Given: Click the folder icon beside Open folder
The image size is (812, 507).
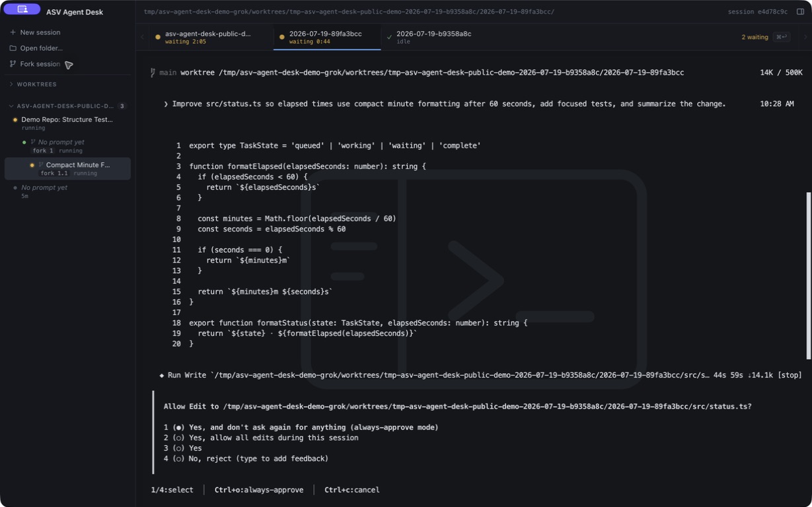Looking at the screenshot, I should click(13, 48).
